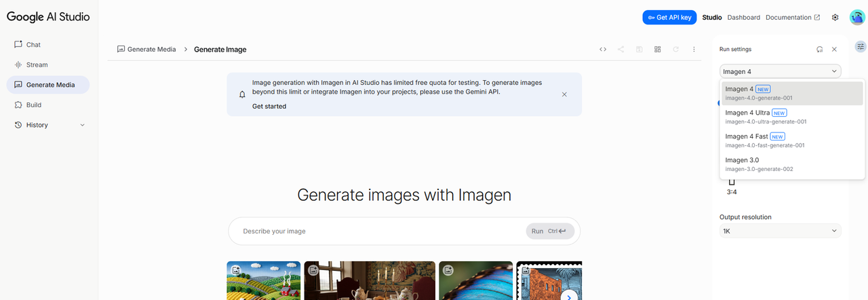Open the settings gear icon

pyautogui.click(x=835, y=18)
